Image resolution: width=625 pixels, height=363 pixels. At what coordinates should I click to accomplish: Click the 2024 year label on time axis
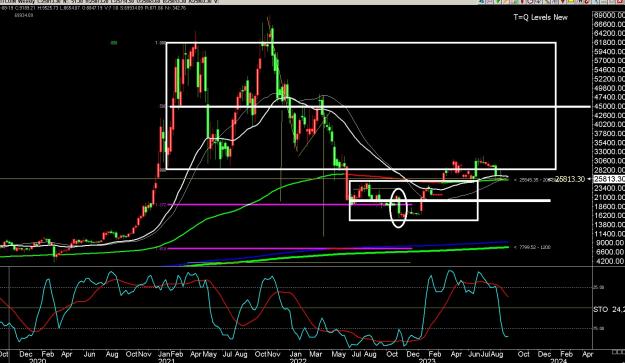558,361
